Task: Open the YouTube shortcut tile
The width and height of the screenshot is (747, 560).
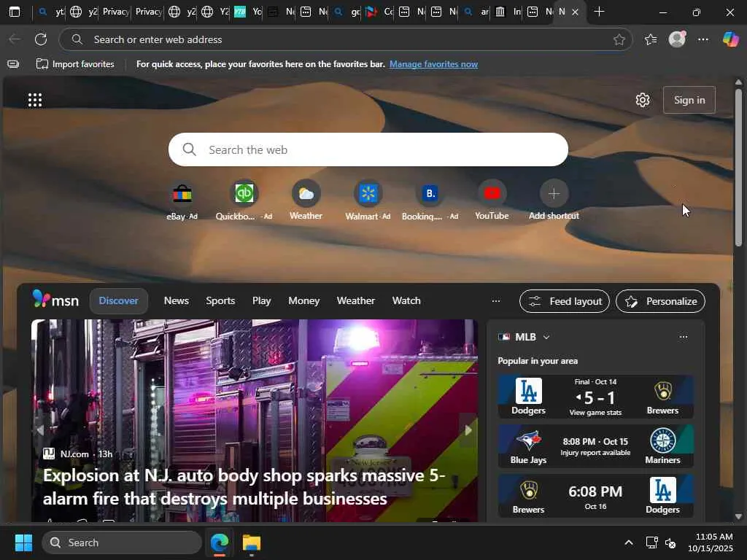Action: point(492,200)
